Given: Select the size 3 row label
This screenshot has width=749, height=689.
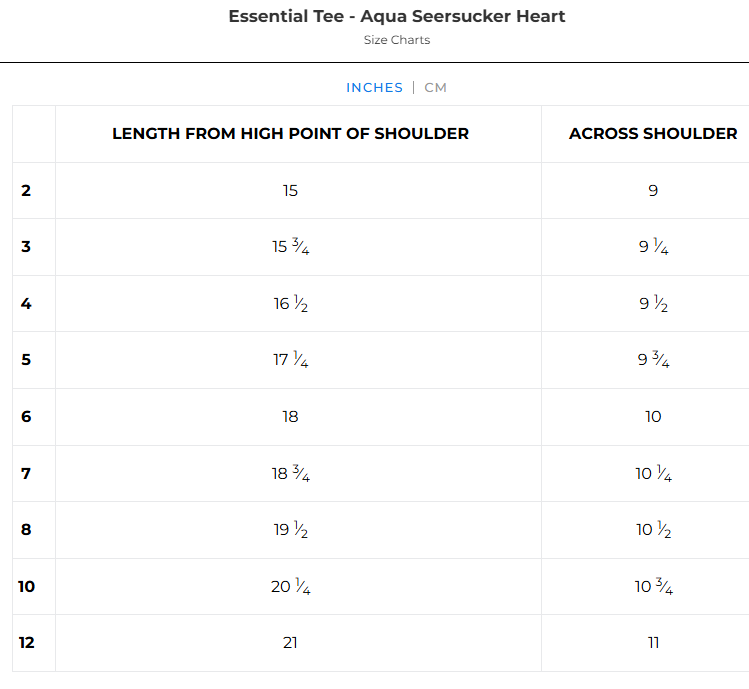Looking at the screenshot, I should 26,247.
